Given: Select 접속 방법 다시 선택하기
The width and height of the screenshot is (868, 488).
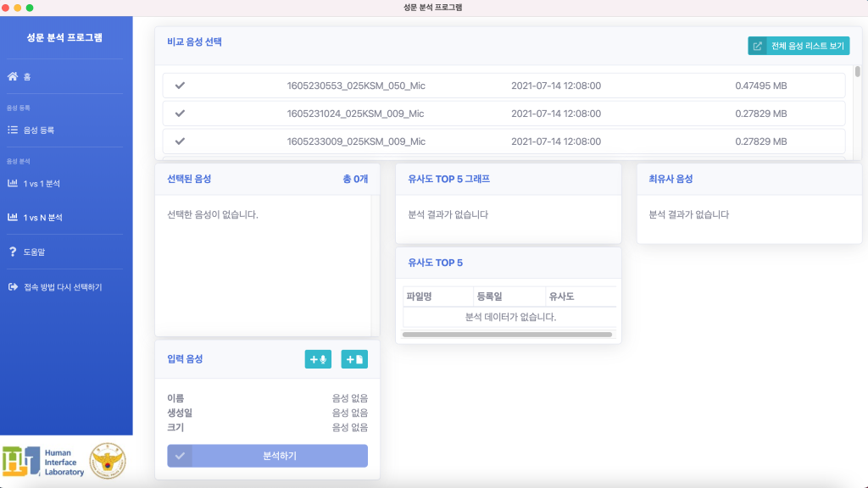Looking at the screenshot, I should pyautogui.click(x=64, y=287).
